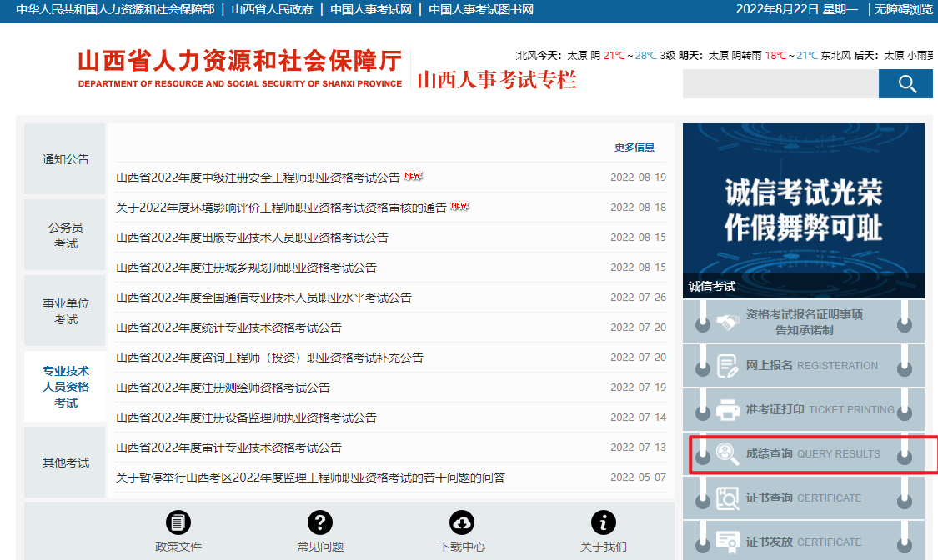
Task: Click the 2022年8月22日 星期一 date text
Action: [797, 9]
